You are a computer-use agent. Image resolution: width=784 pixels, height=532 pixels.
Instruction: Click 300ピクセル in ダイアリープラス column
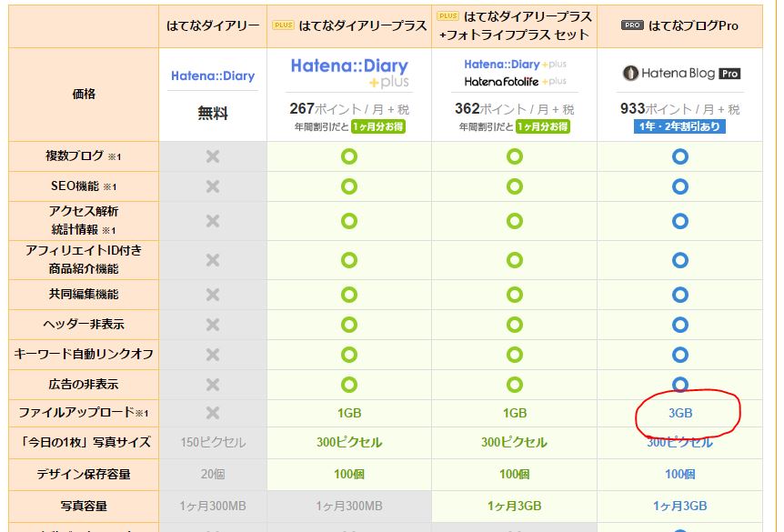[349, 443]
